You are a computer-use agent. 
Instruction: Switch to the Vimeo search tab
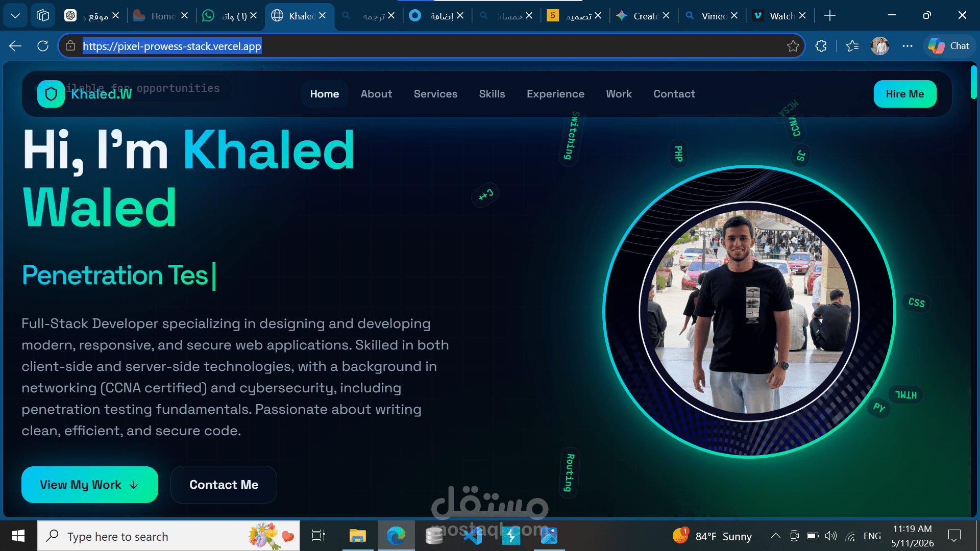(x=712, y=16)
